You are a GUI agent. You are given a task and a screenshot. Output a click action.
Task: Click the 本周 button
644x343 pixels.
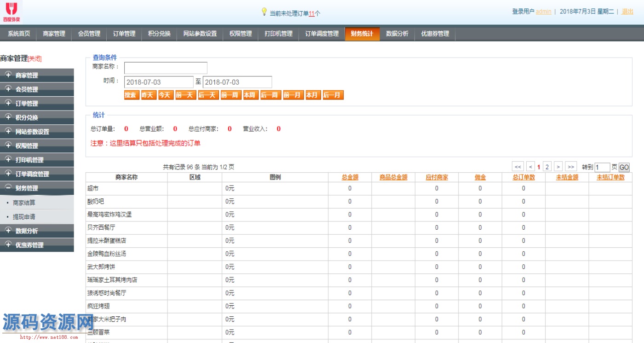tap(250, 95)
